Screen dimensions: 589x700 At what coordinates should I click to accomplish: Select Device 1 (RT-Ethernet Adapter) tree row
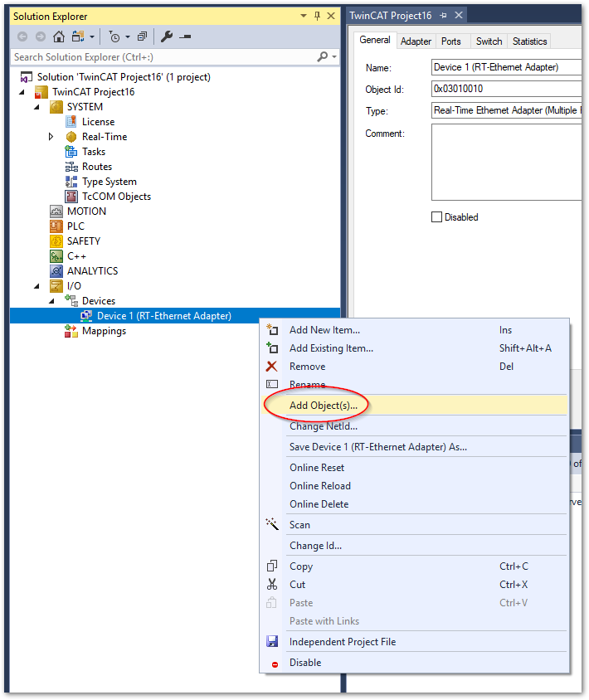[175, 316]
